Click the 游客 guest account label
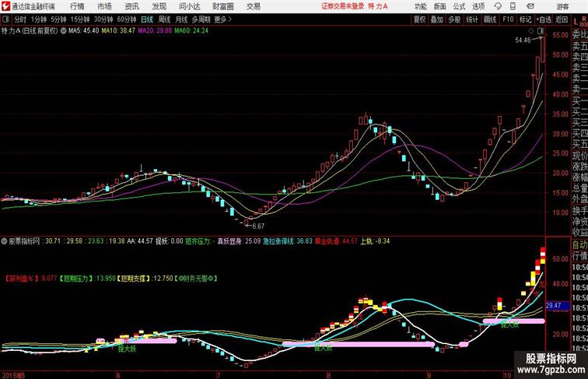 coord(562,6)
